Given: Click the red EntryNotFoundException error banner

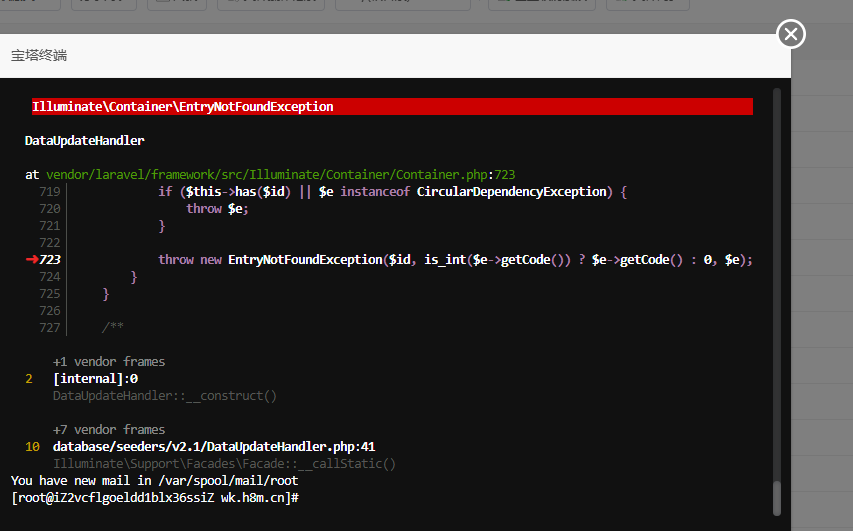Looking at the screenshot, I should coord(391,107).
